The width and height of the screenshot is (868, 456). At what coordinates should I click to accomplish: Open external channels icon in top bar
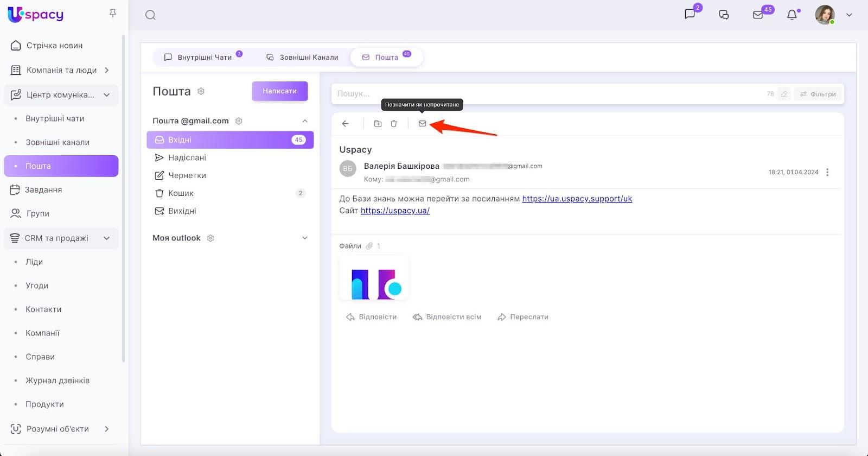click(x=724, y=15)
